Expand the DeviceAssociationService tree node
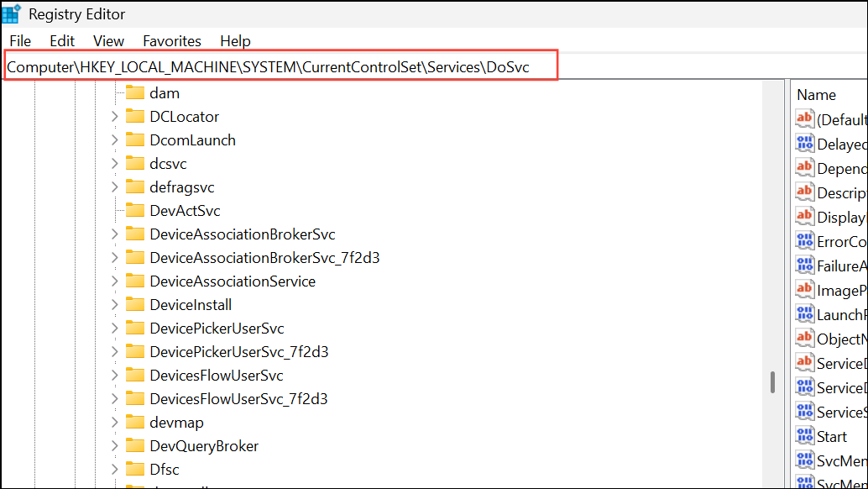This screenshot has width=868, height=489. pos(115,281)
